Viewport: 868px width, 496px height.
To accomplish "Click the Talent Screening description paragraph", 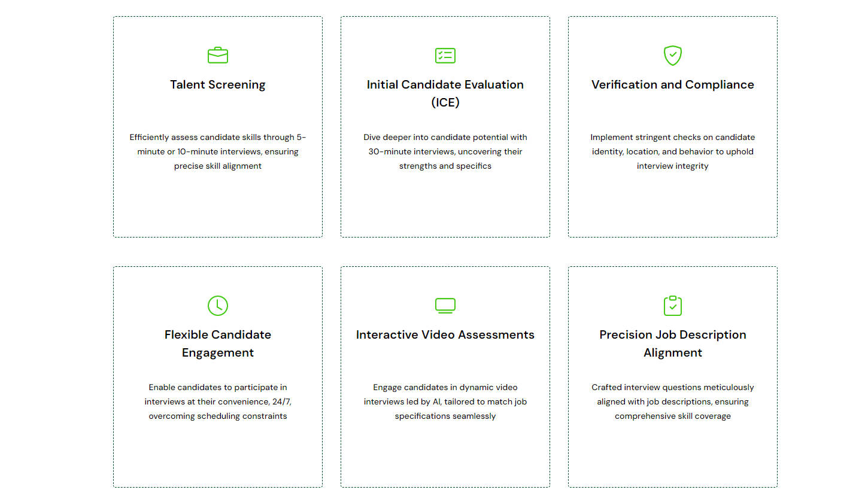I will click(218, 152).
